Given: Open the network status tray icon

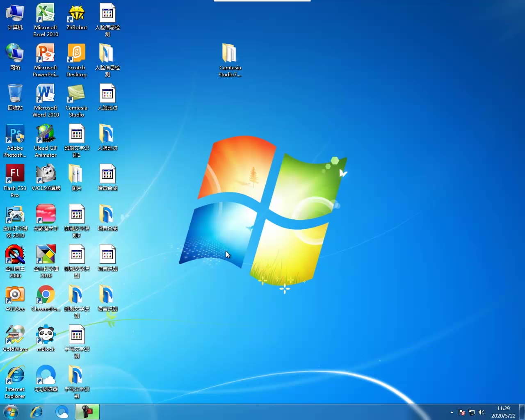Looking at the screenshot, I should tap(472, 412).
